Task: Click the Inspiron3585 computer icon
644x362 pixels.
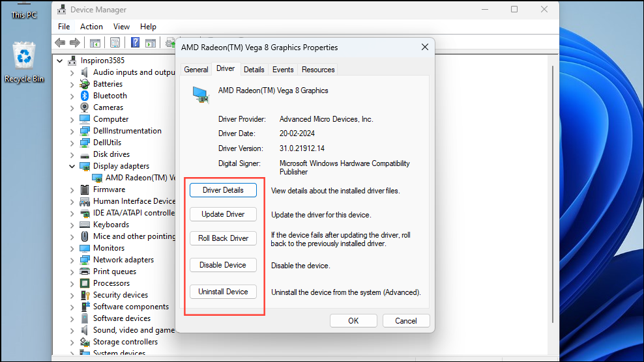Action: pos(72,61)
